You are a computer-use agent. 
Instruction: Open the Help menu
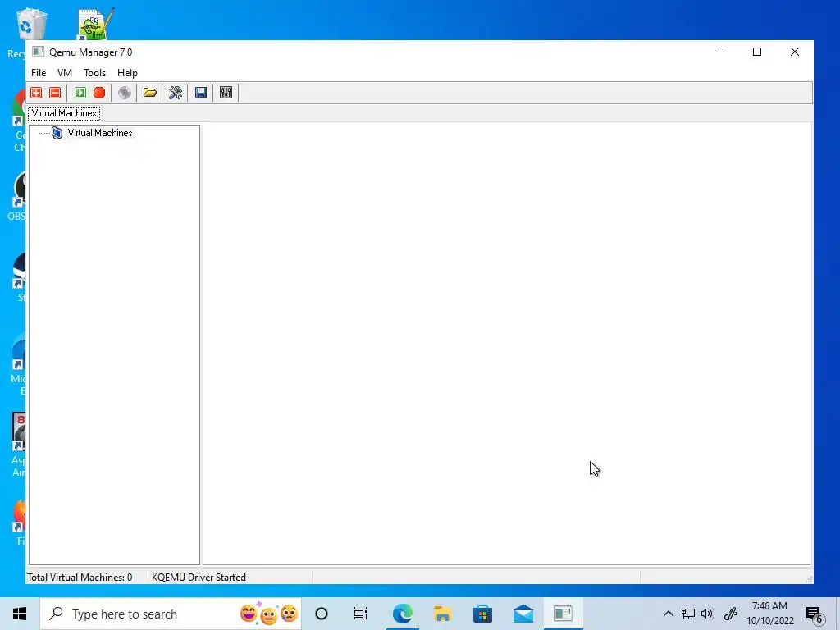(127, 73)
